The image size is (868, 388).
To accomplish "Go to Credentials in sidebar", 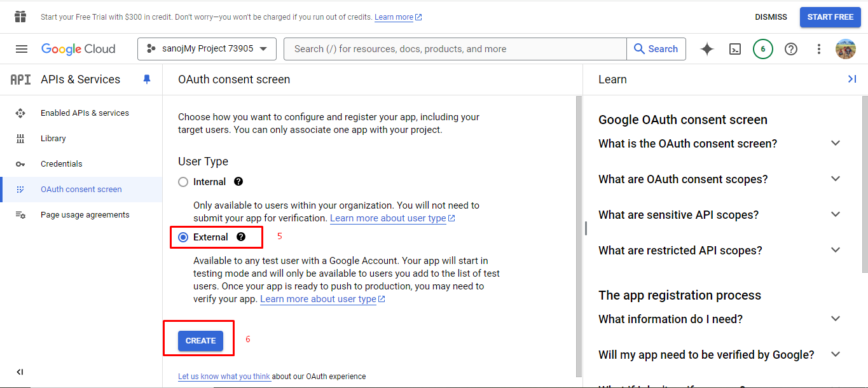I will (61, 164).
